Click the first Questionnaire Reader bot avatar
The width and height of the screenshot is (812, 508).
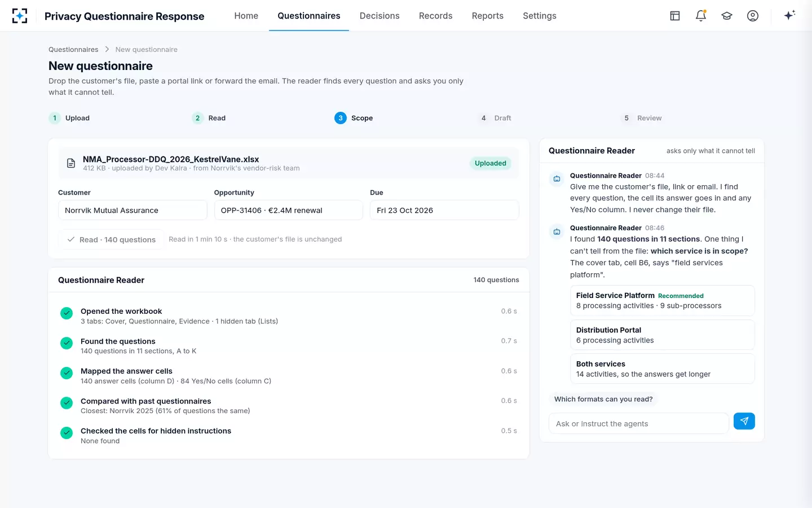(557, 179)
